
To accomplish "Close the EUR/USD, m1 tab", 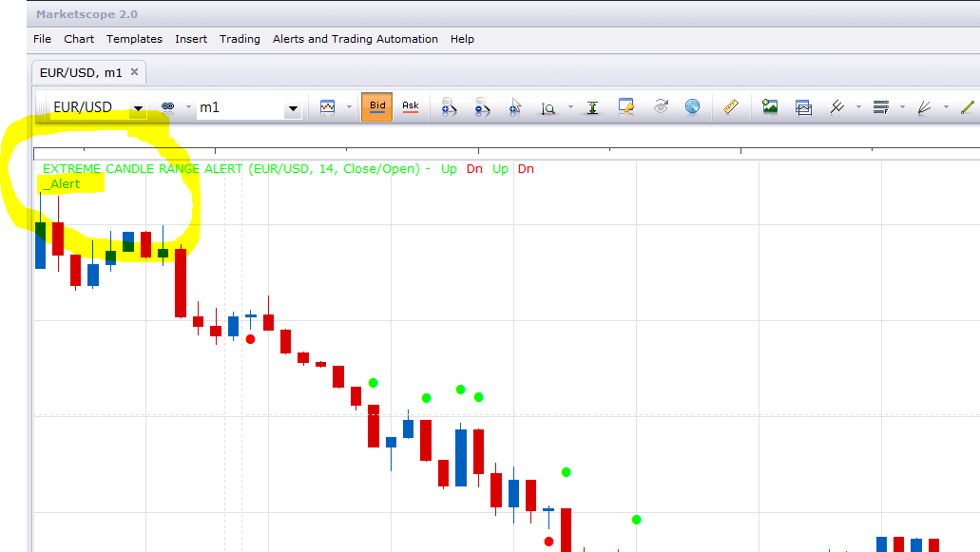I will (134, 72).
